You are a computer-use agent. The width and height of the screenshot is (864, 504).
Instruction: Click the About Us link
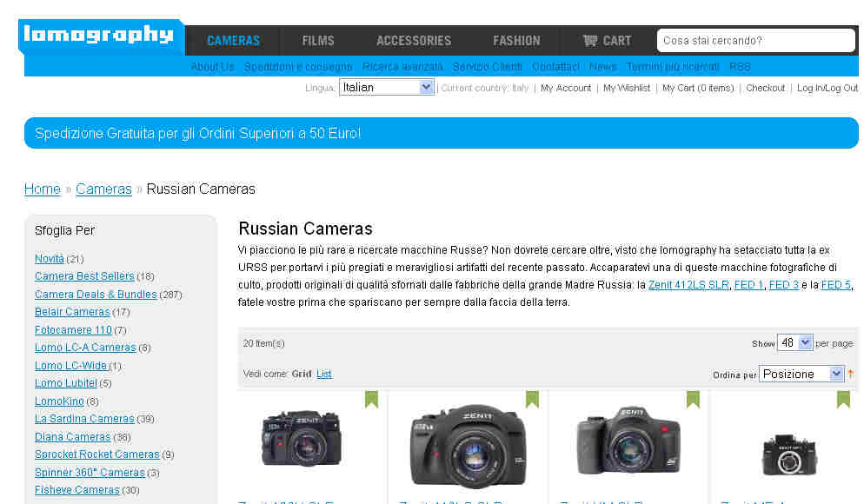click(212, 67)
